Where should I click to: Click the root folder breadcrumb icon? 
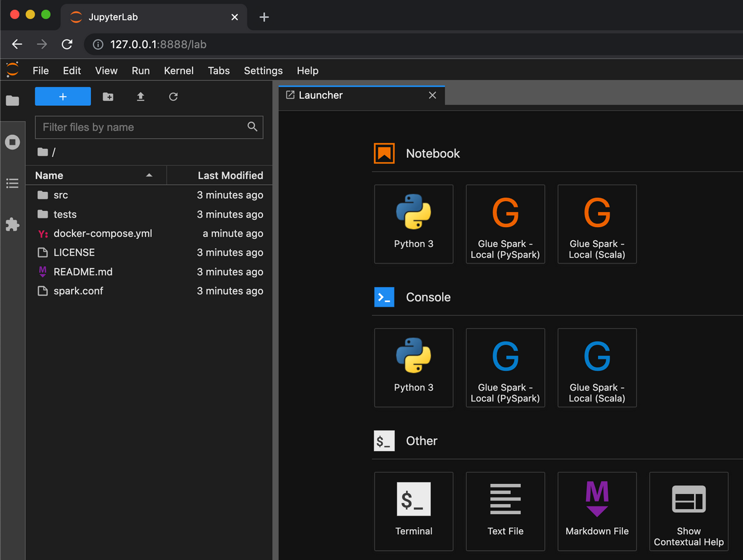42,152
